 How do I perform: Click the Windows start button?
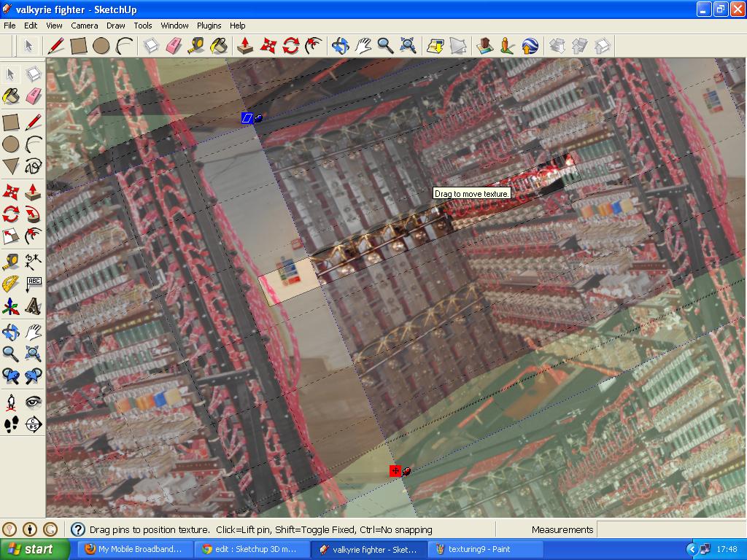point(34,550)
